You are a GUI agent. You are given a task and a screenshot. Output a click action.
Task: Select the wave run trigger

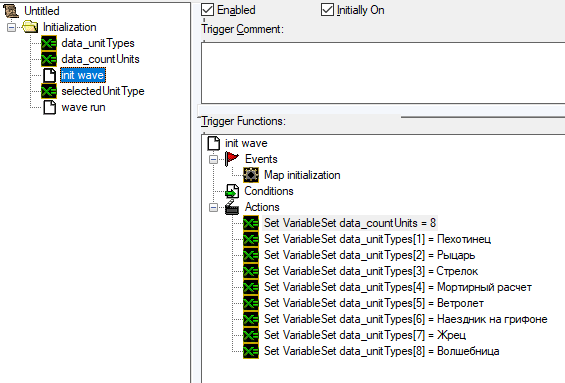tap(83, 107)
